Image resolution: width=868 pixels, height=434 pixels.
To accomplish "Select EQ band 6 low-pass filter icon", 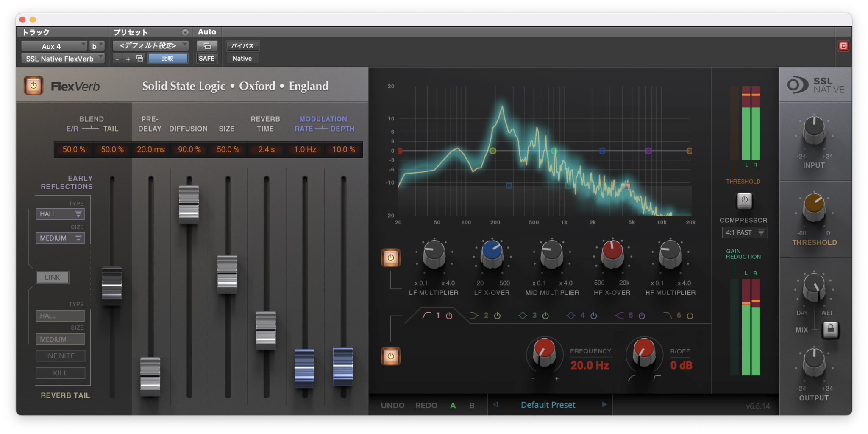I will tap(668, 315).
